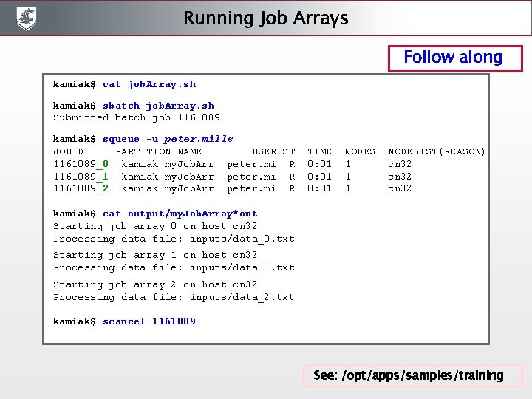Select the 'squeue -u peter.mills' command
The height and width of the screenshot is (399, 532).
[168, 139]
